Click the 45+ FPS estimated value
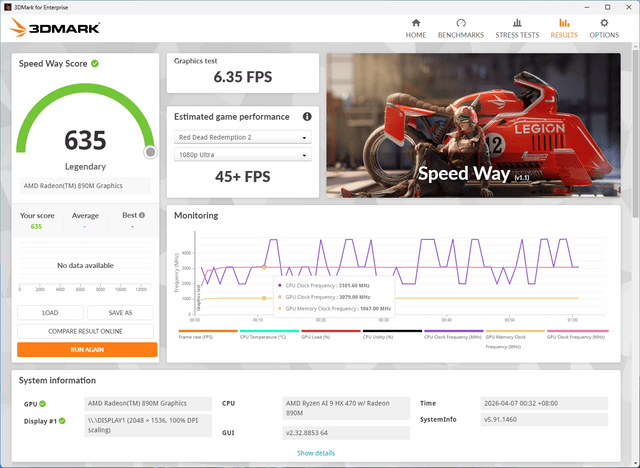Viewport: 640px width, 468px height. coord(243,177)
